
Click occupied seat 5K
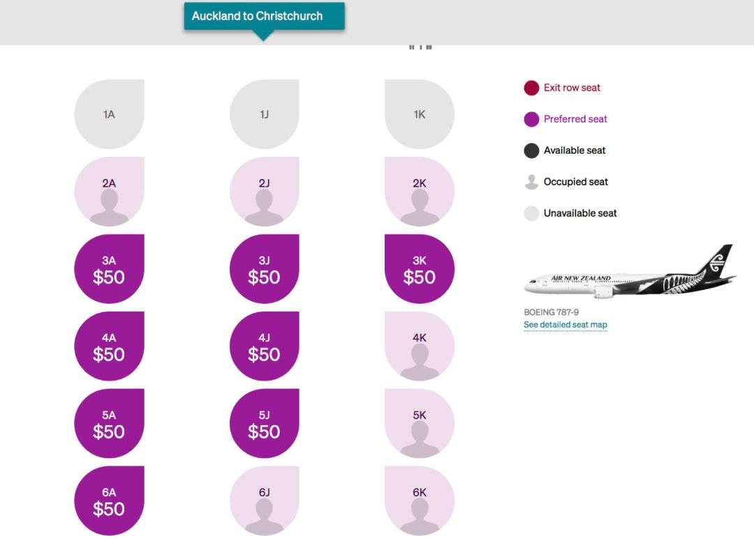coord(420,423)
